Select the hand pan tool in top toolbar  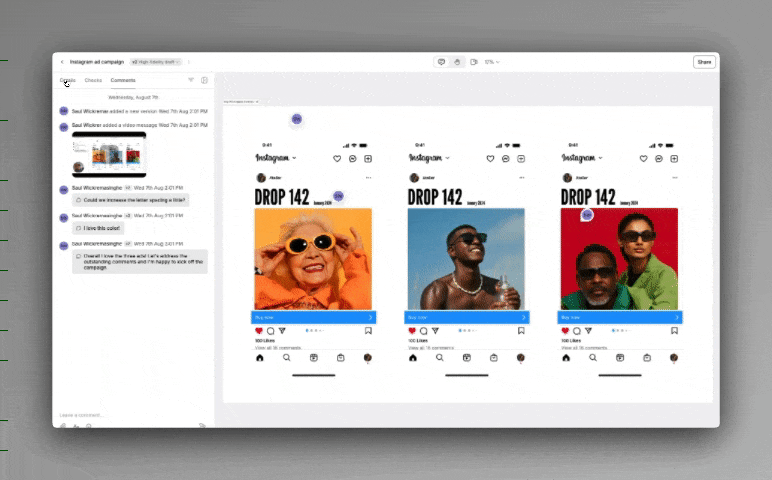click(x=457, y=62)
